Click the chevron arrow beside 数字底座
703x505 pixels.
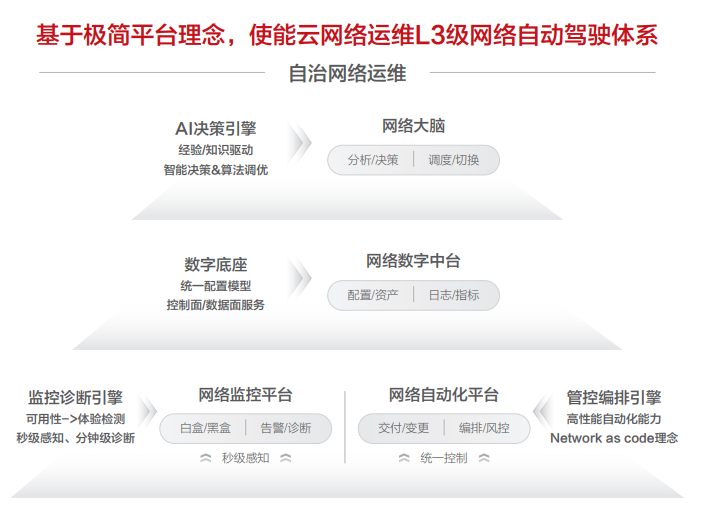(x=299, y=278)
